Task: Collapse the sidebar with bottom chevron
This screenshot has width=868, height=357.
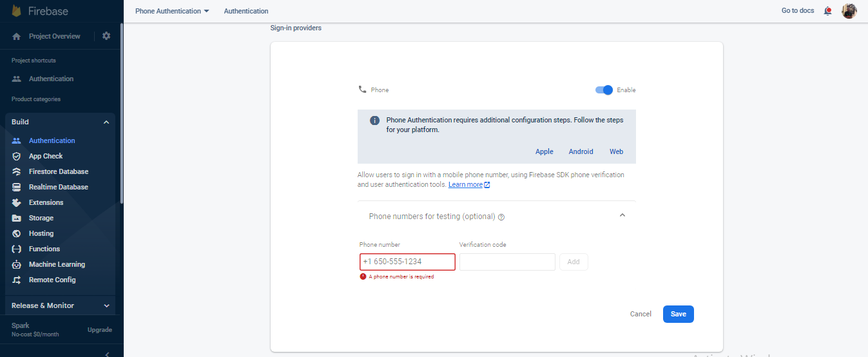Action: click(107, 354)
